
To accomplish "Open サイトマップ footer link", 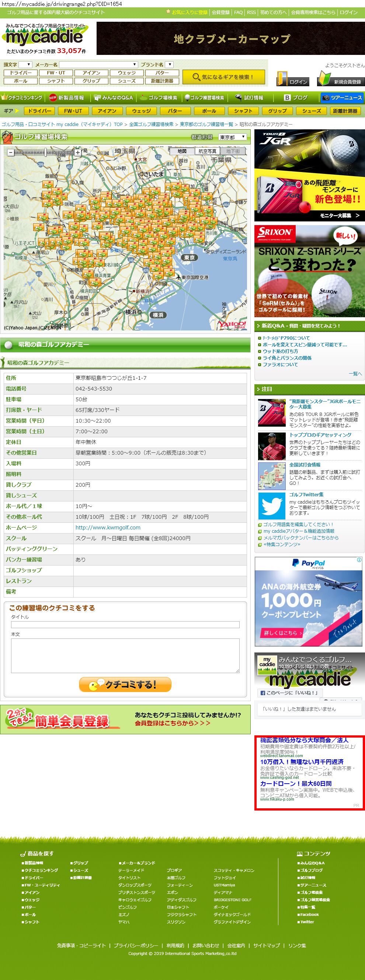I will click(x=267, y=945).
